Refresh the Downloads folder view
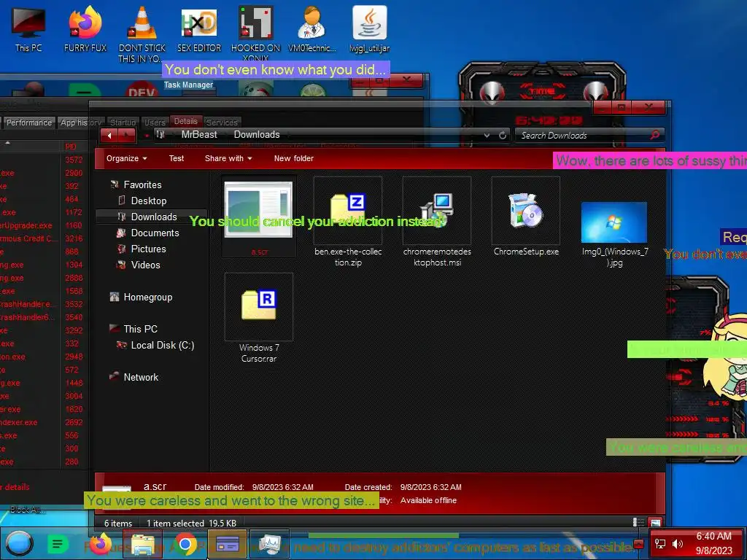The width and height of the screenshot is (747, 560). point(502,135)
